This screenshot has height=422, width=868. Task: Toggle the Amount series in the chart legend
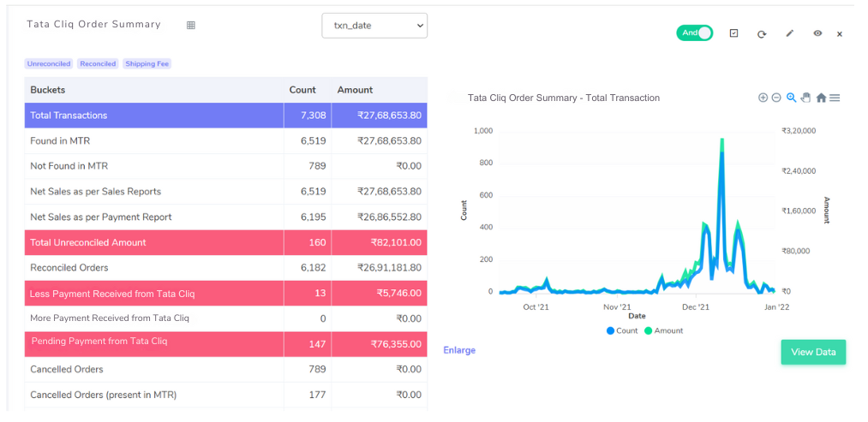point(664,330)
